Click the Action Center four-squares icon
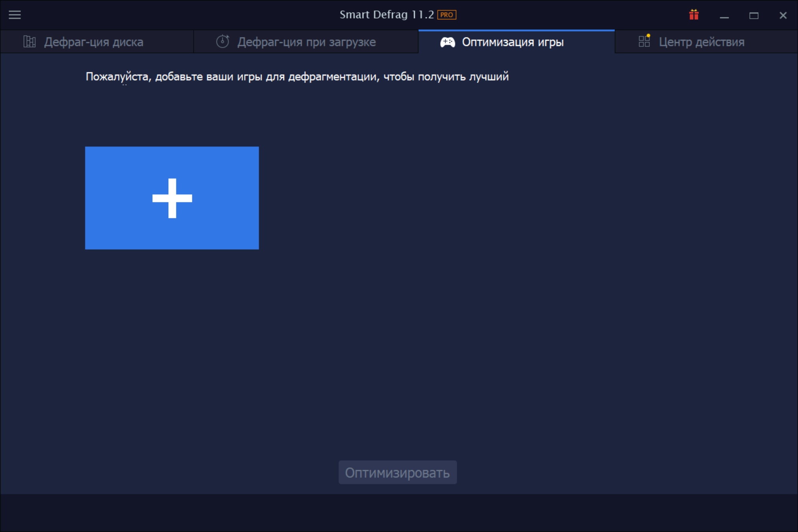798x532 pixels. (644, 41)
